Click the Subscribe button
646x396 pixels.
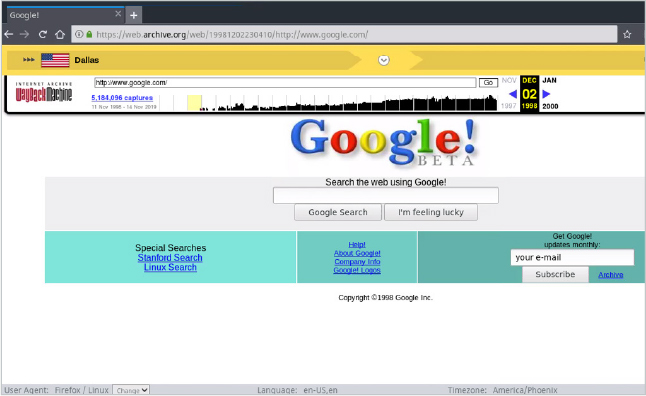[555, 274]
